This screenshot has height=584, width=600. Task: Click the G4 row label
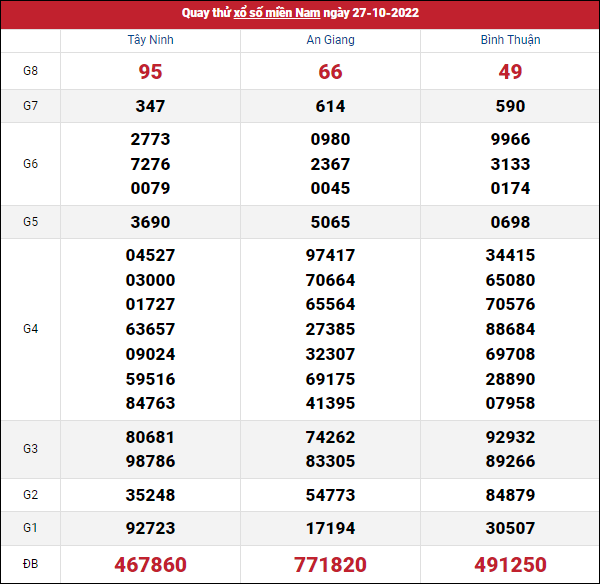click(30, 329)
